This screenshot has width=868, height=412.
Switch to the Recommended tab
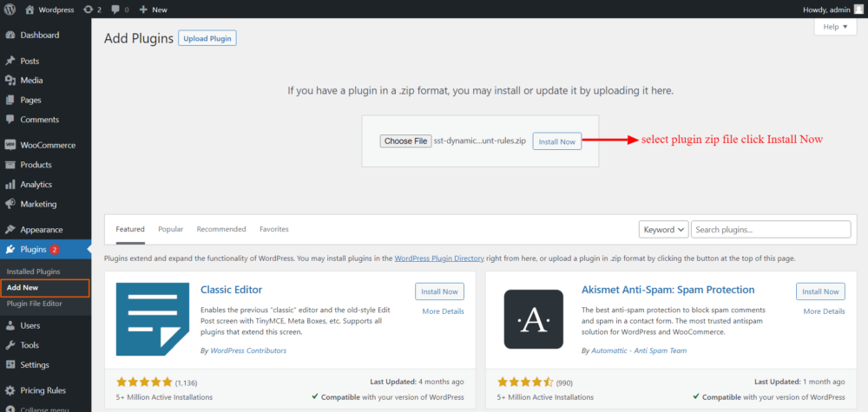(x=221, y=229)
